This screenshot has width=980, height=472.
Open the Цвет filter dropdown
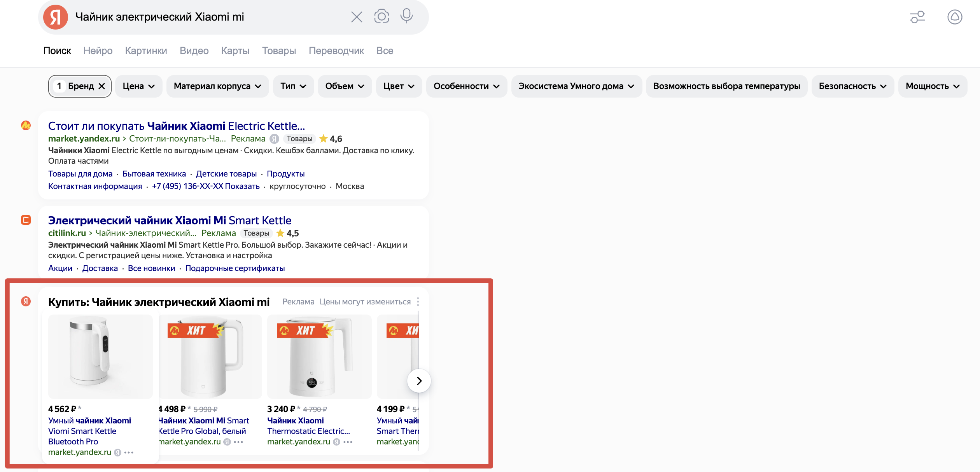[398, 86]
